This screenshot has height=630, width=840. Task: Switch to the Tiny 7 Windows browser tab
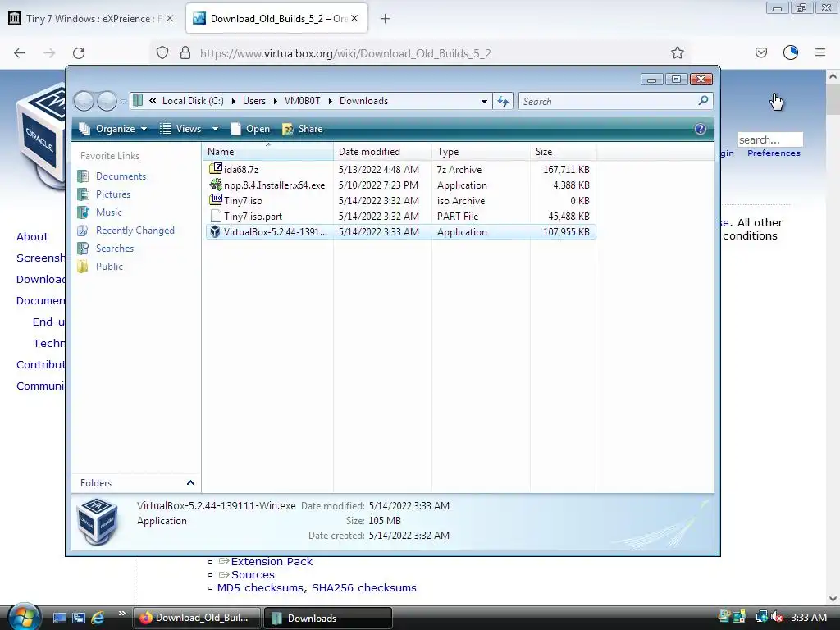(90, 18)
